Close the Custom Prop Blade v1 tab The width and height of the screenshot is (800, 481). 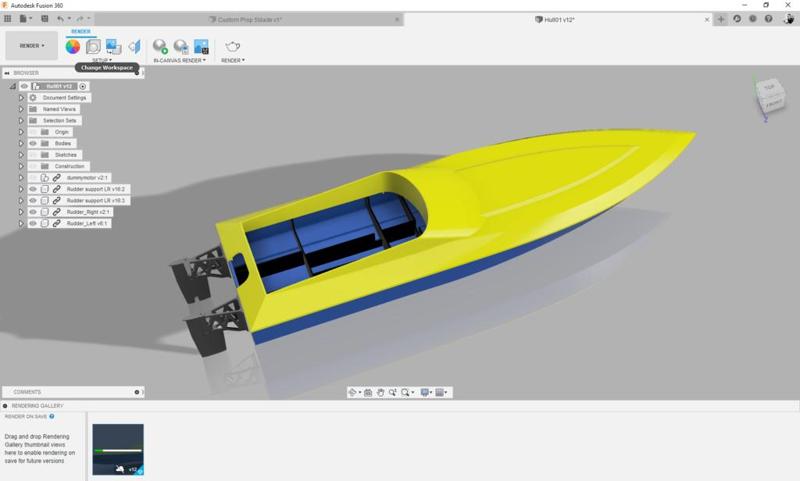(397, 19)
